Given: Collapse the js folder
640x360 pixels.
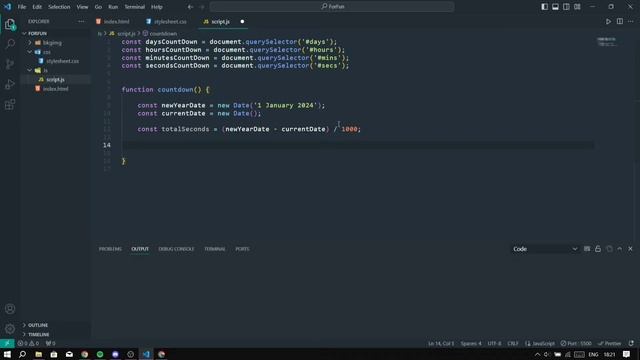Looking at the screenshot, I should [30, 70].
